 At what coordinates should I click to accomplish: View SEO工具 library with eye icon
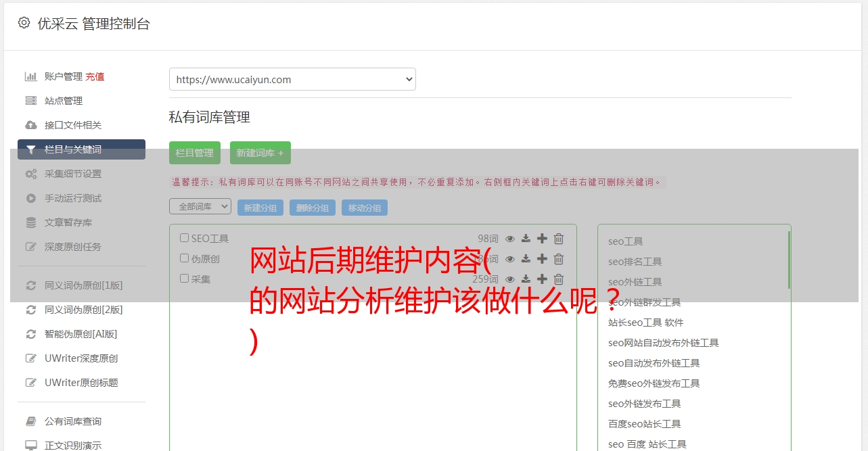[x=510, y=239]
